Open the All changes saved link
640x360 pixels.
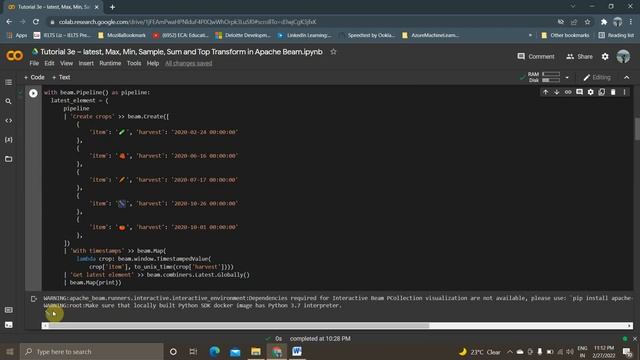tap(189, 63)
